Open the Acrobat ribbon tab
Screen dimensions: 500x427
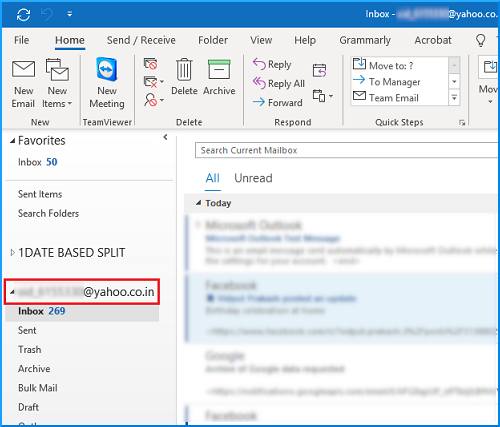[433, 40]
